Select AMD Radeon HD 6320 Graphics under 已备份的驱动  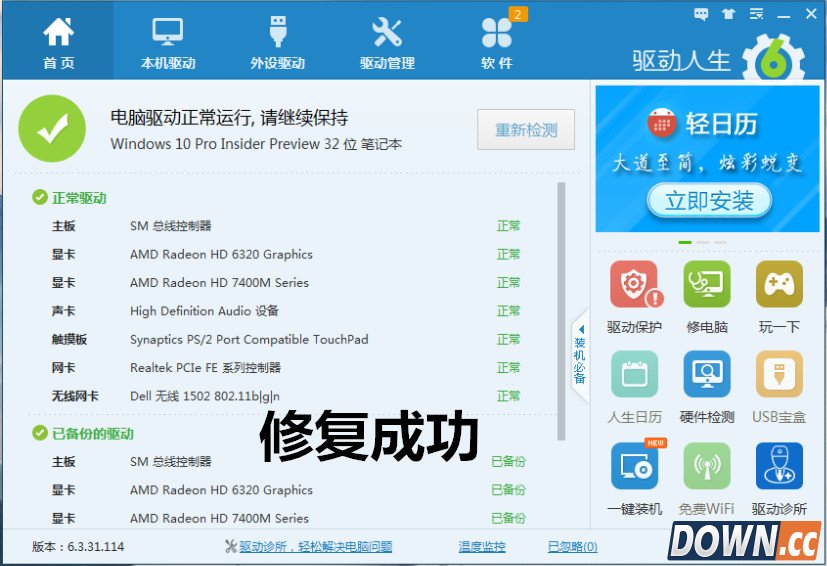[287, 490]
